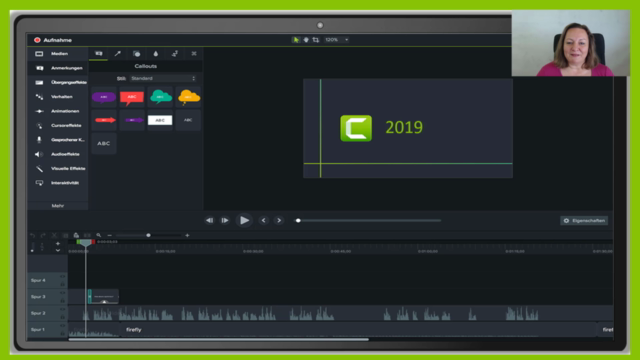Image resolution: width=640 pixels, height=360 pixels.
Task: Click the timeline zoom slider
Action: (x=149, y=235)
